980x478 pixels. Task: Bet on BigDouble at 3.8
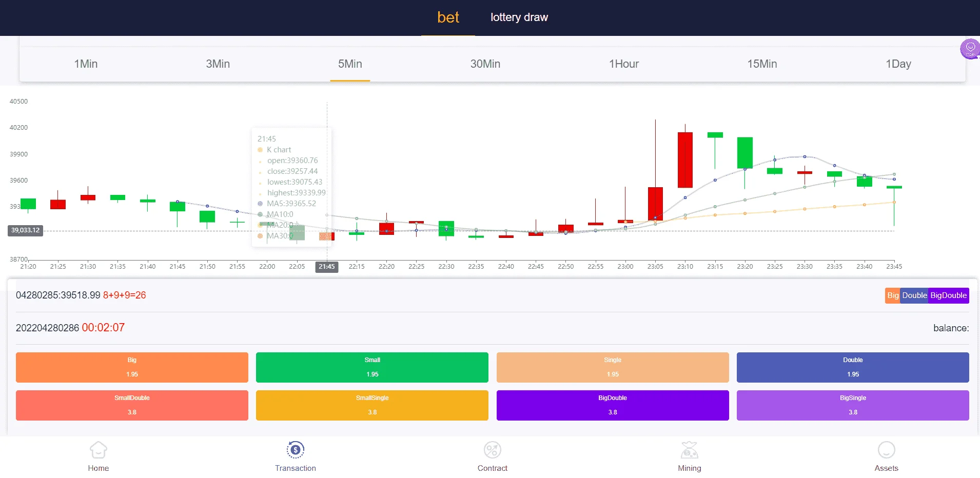[613, 405]
